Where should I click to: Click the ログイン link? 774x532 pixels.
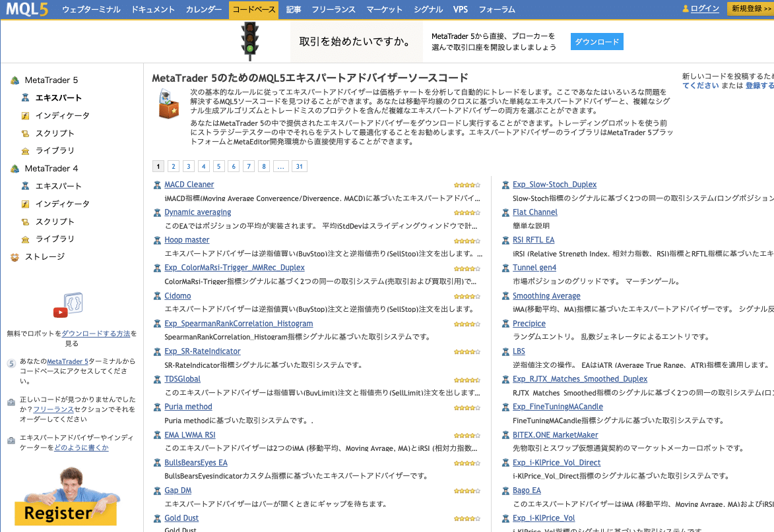pyautogui.click(x=705, y=9)
